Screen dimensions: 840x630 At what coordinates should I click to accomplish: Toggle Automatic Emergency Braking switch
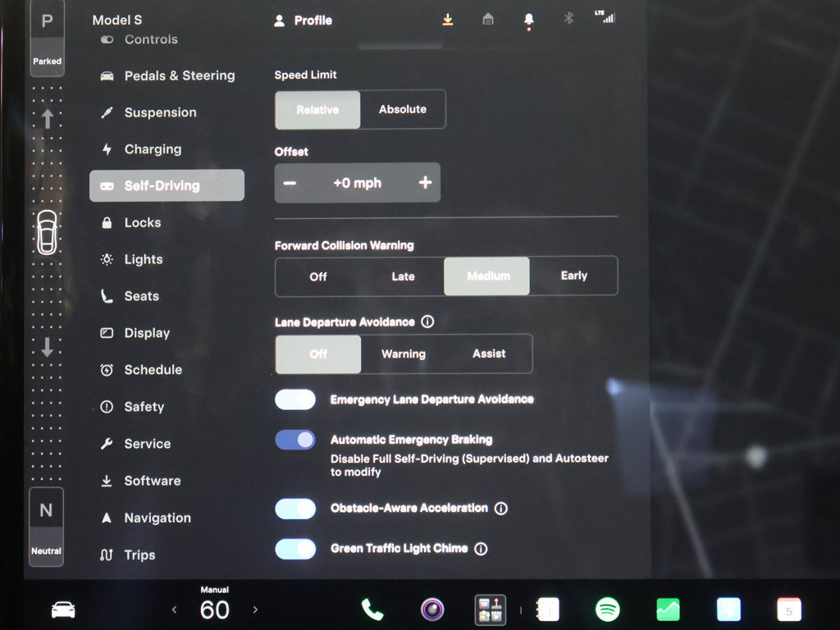[x=295, y=440]
